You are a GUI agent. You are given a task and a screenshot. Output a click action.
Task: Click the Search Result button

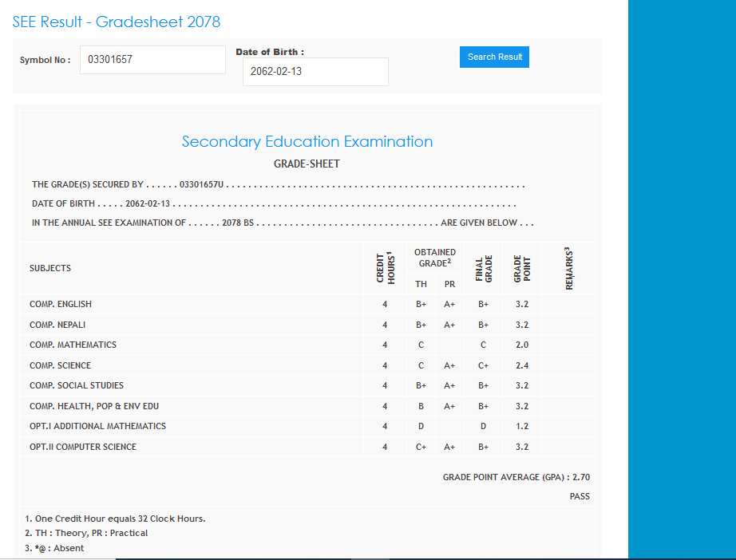494,57
